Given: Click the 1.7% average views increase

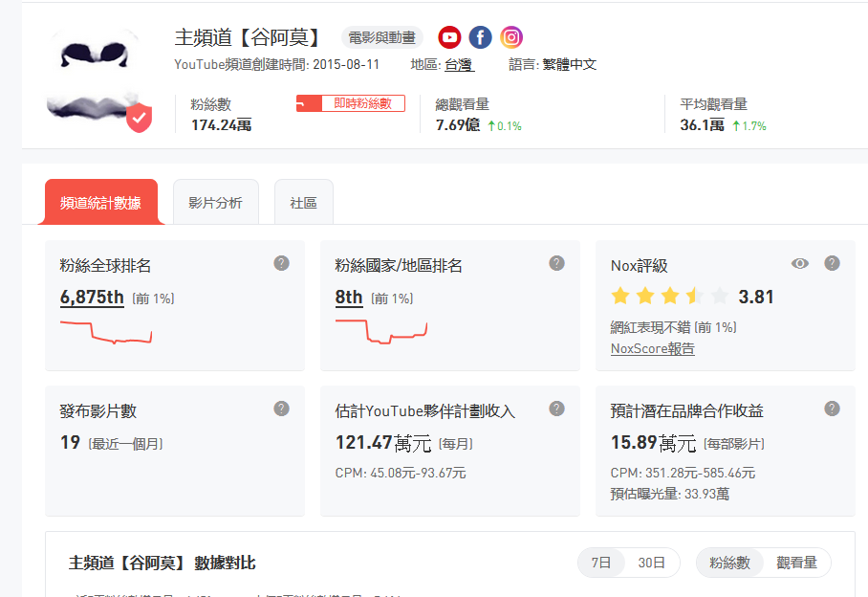Looking at the screenshot, I should tap(749, 126).
